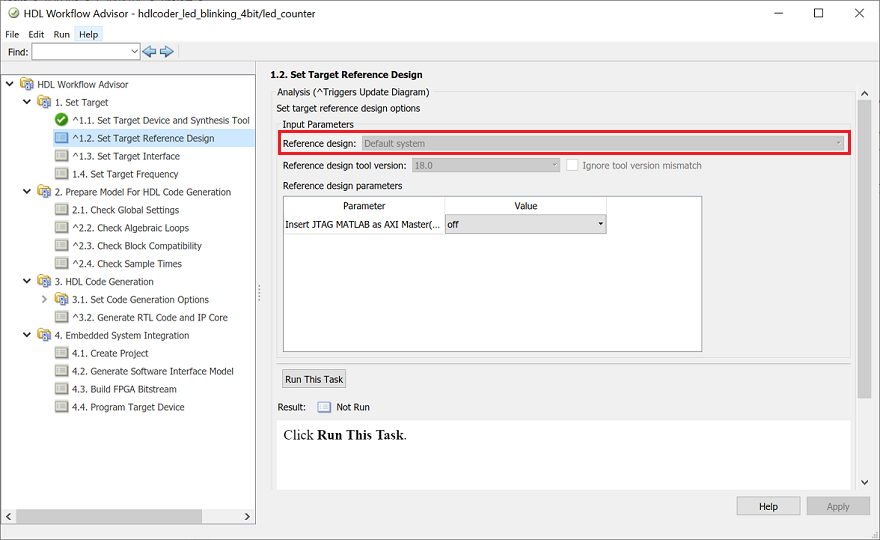Click the task icon for 4.1 Create Project
Viewport: 880px width, 540px height.
pyautogui.click(x=62, y=353)
